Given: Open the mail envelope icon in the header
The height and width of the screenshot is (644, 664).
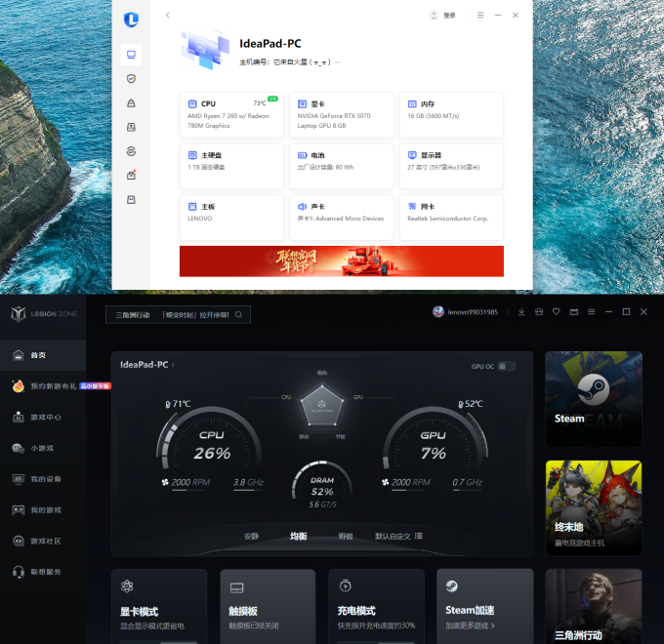Looking at the screenshot, I should coord(574,312).
